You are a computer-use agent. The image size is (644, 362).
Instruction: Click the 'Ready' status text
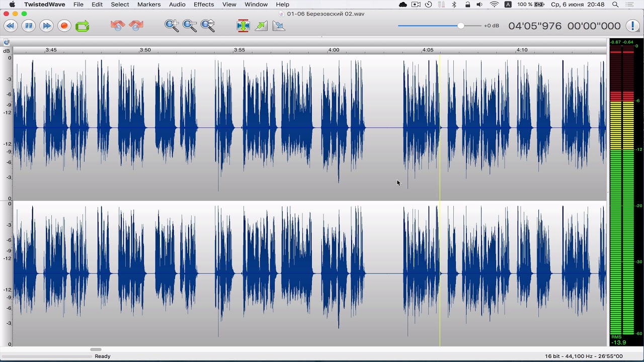pos(103,356)
